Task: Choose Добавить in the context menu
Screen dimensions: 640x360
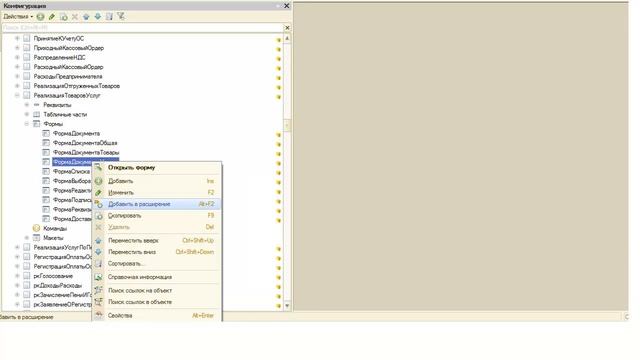Action: point(157,181)
